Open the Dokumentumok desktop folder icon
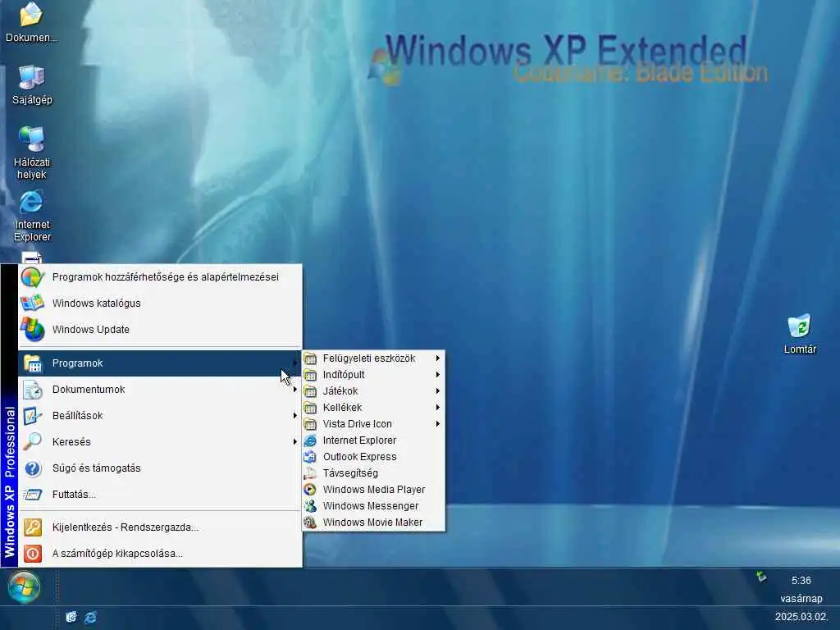This screenshot has width=840, height=630. (31, 15)
